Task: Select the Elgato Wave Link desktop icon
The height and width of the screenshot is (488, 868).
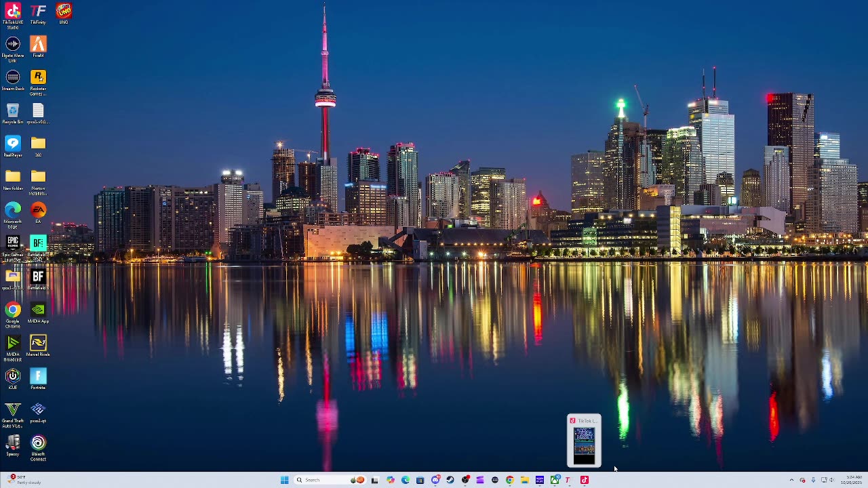Action: tap(13, 49)
